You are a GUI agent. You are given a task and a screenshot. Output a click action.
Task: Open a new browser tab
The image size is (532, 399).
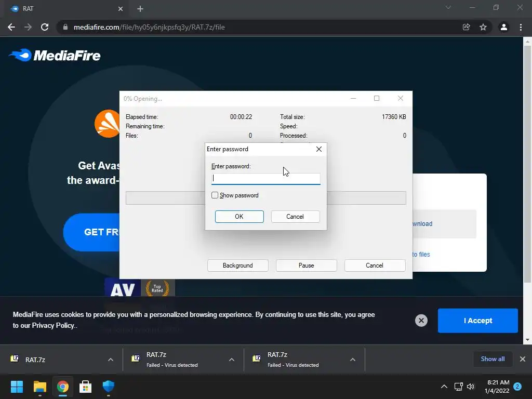click(x=140, y=9)
